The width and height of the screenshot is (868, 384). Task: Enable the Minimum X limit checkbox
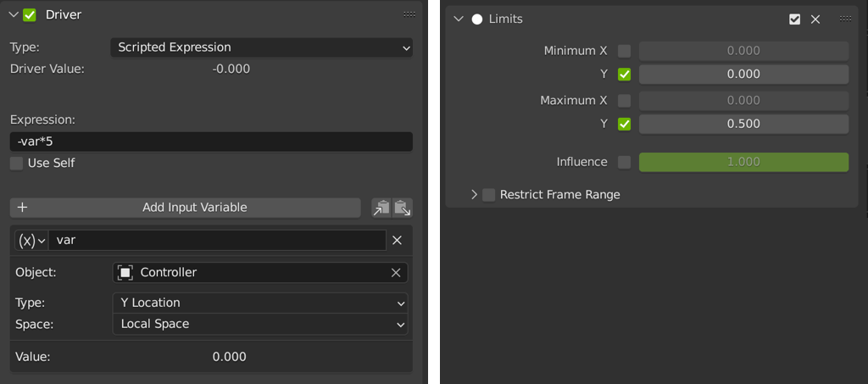pos(625,51)
